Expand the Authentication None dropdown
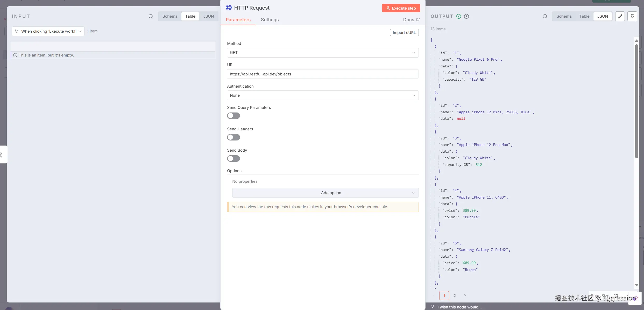Viewport: 644px width, 310px height. pyautogui.click(x=323, y=95)
